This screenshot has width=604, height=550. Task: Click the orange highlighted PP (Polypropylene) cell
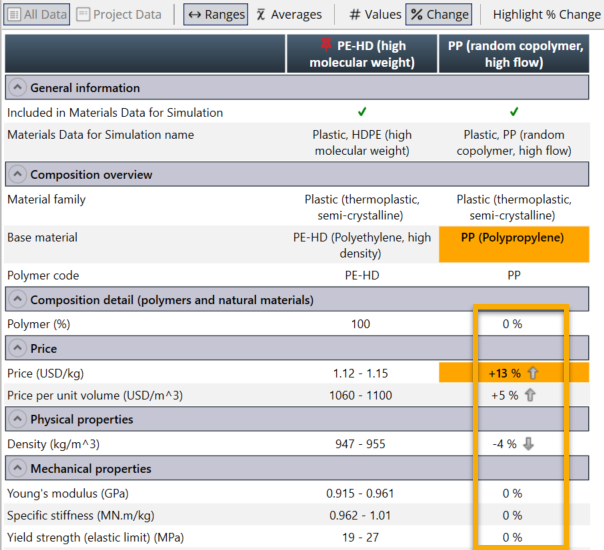513,239
